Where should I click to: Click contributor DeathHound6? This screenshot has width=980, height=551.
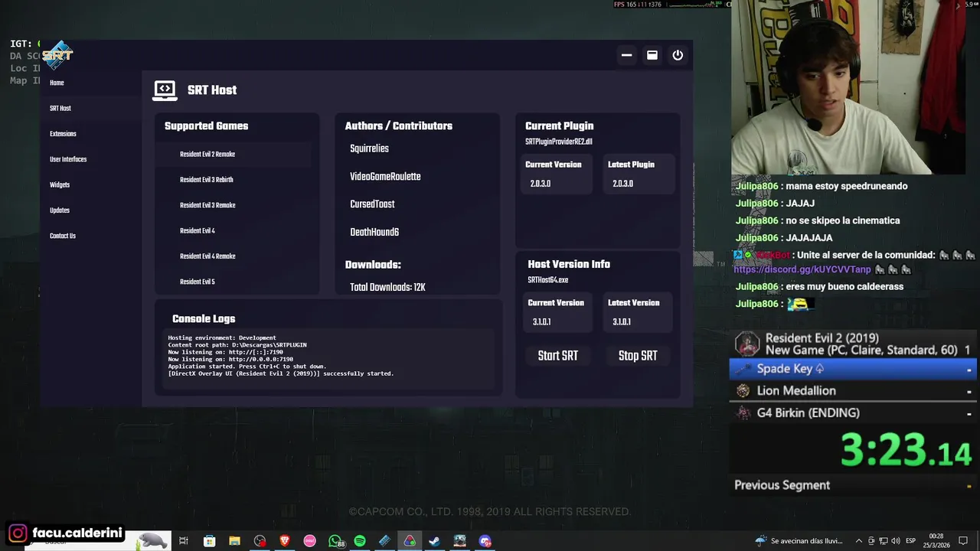pos(374,232)
